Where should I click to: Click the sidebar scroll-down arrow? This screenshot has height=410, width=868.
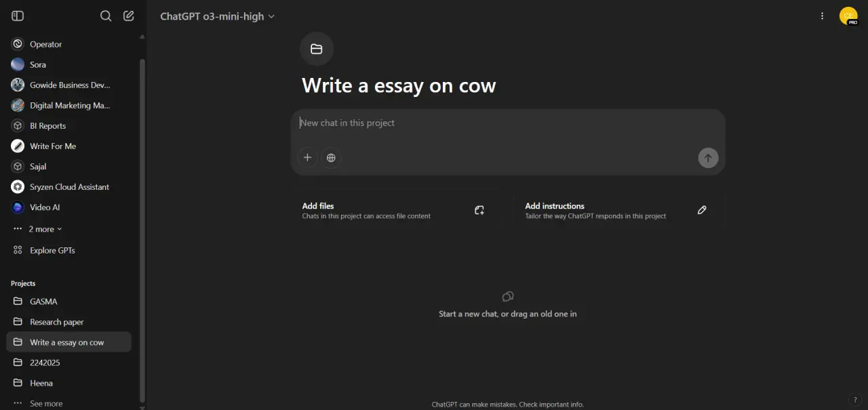pyautogui.click(x=142, y=407)
